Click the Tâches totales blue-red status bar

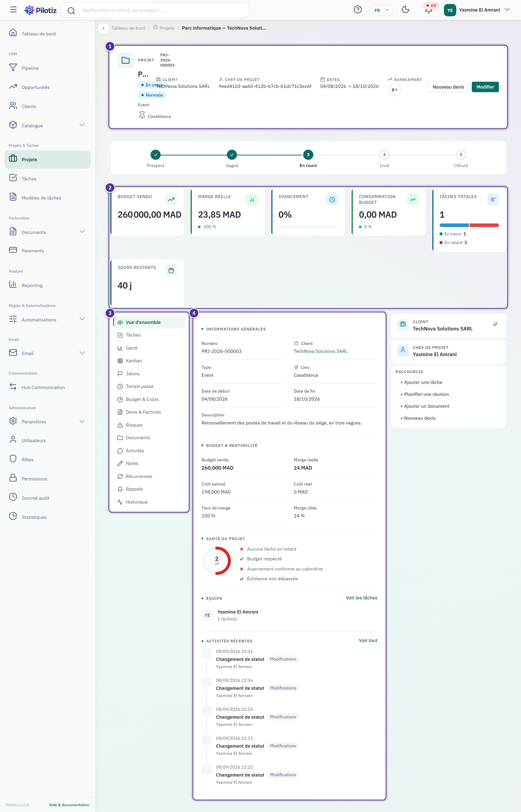(469, 225)
